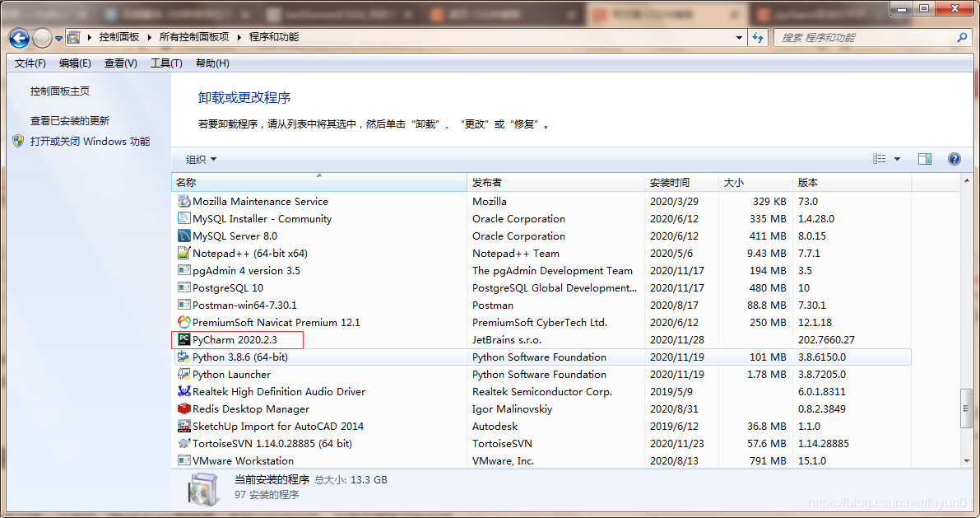The image size is (980, 518).
Task: Sort by the 安装时间 column header
Action: pyautogui.click(x=681, y=183)
